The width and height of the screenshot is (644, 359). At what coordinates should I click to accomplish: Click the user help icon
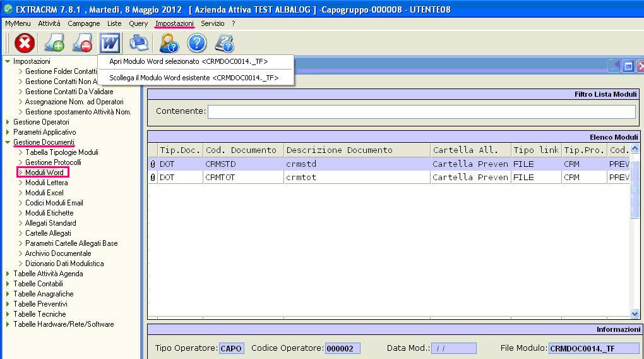(169, 43)
